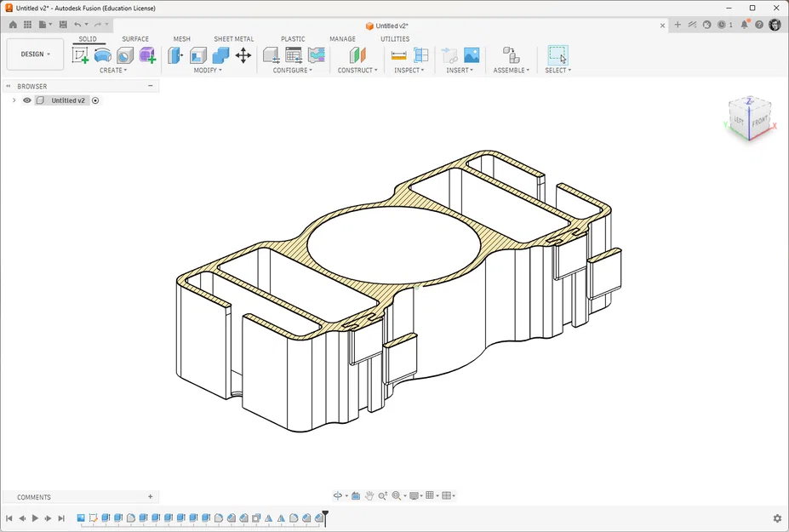Open the Data Panel grid icon
The height and width of the screenshot is (532, 789).
28,25
